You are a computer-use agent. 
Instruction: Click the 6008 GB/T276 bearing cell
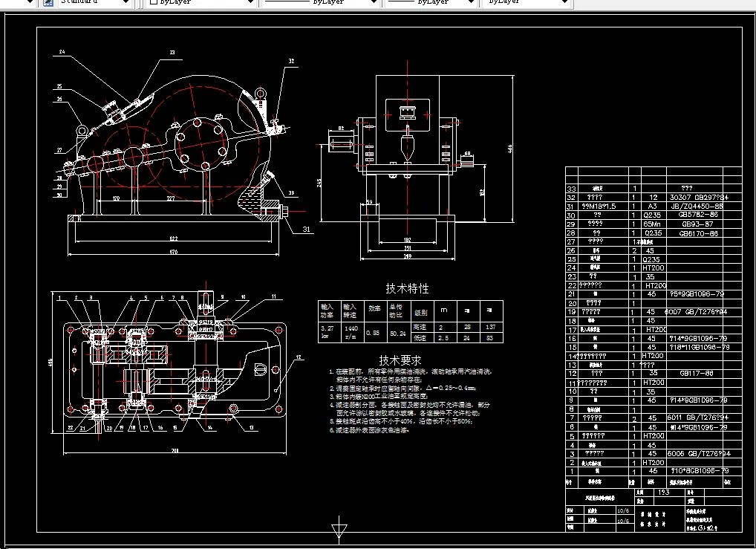pyautogui.click(x=699, y=453)
